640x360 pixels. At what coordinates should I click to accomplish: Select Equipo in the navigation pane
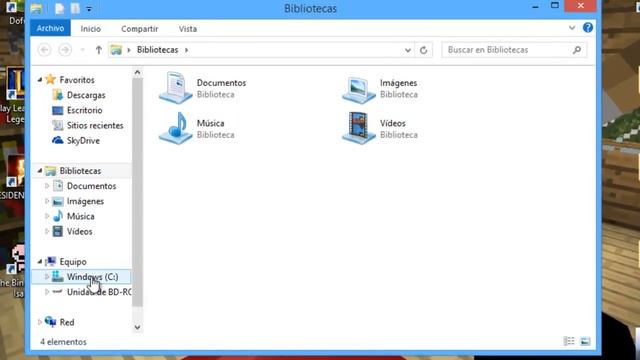click(73, 262)
